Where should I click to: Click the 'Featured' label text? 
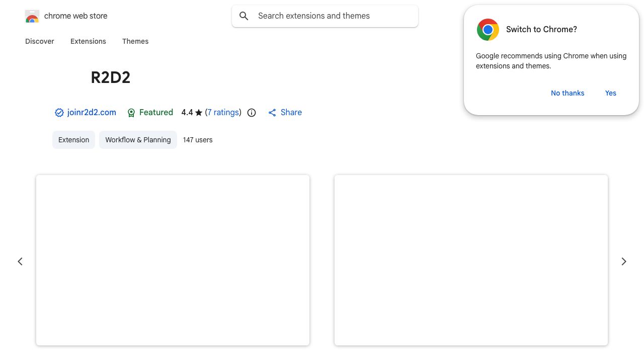point(156,113)
